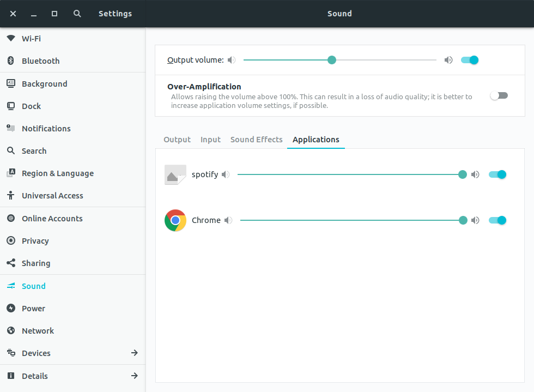Viewport: 534px width, 392px height.
Task: Toggle the output volume mute switch
Action: [470, 60]
